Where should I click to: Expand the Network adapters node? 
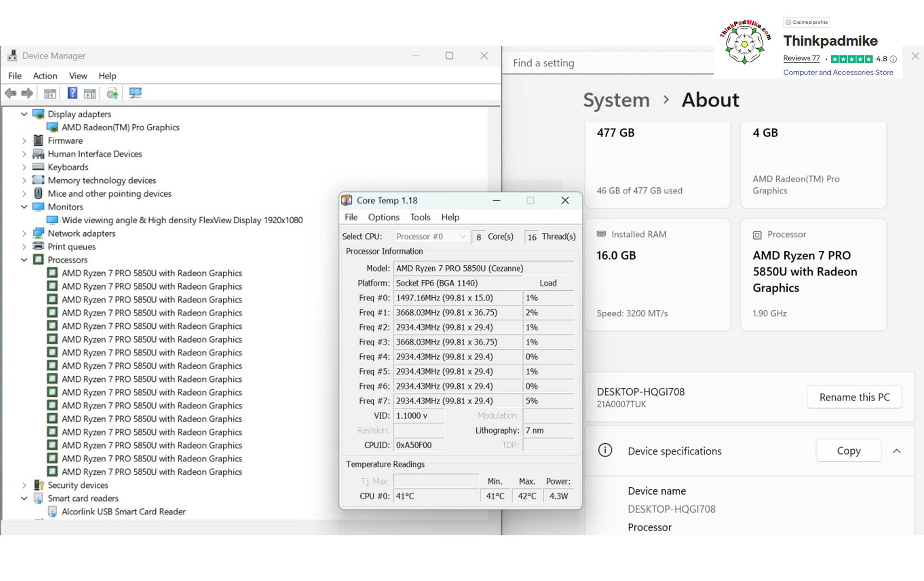pyautogui.click(x=24, y=233)
